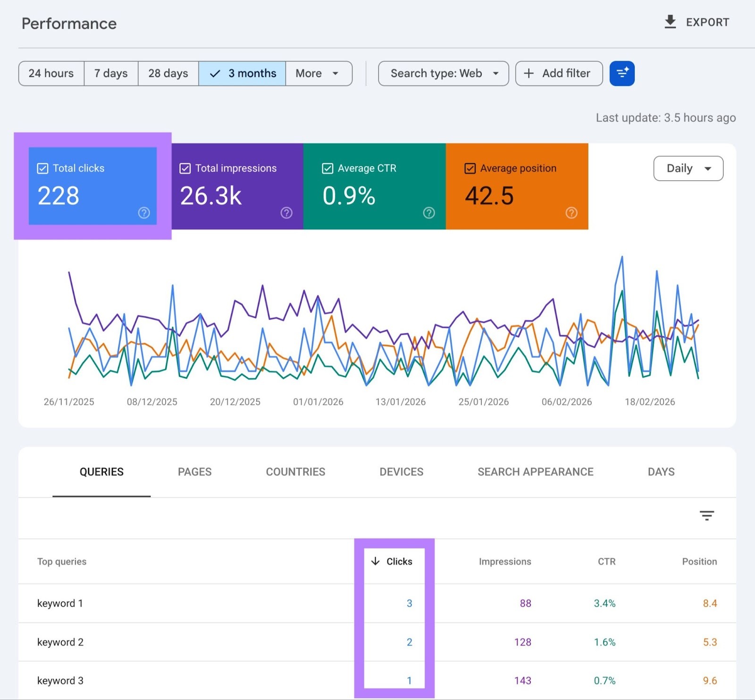Screen dimensions: 755x700
Task: Open the SEARCH APPEARANCE tab
Action: click(x=535, y=472)
